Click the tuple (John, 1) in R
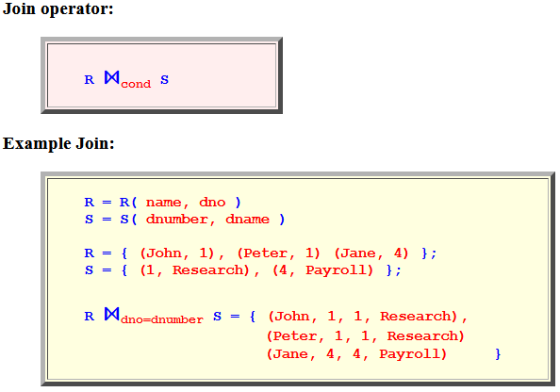Image resolution: width=560 pixels, height=392 pixels. pos(177,253)
